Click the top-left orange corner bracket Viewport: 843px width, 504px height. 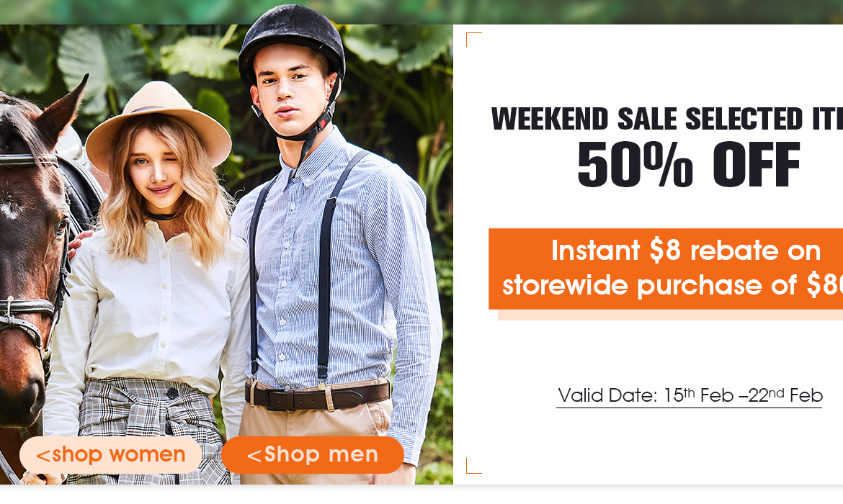[x=473, y=39]
